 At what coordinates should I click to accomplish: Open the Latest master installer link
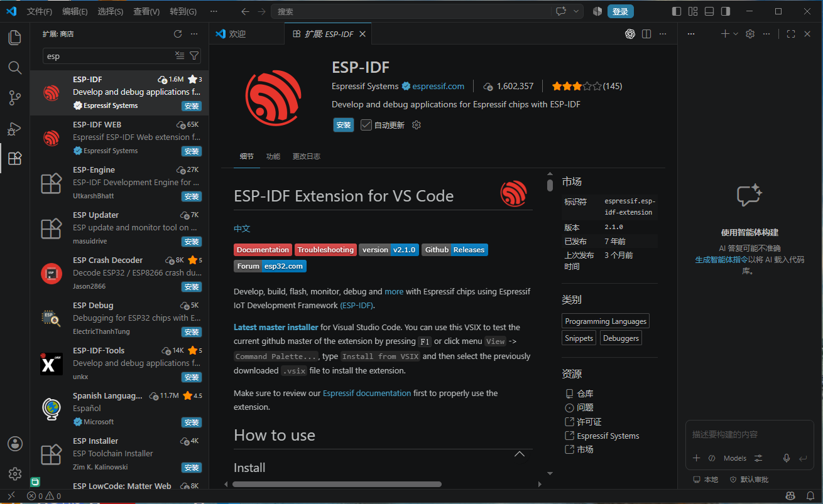276,327
